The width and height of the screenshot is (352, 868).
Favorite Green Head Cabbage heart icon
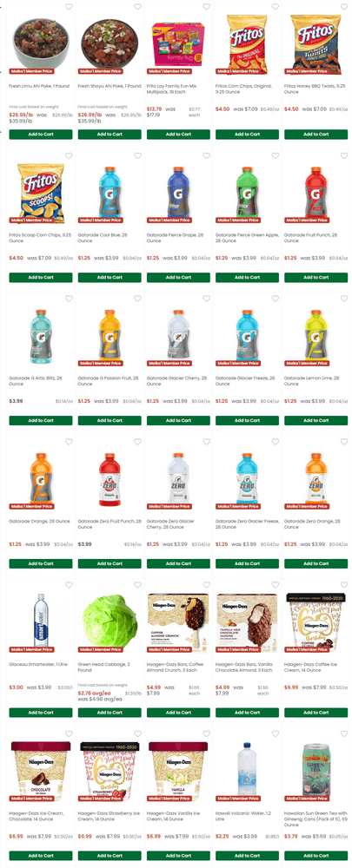pyautogui.click(x=137, y=585)
